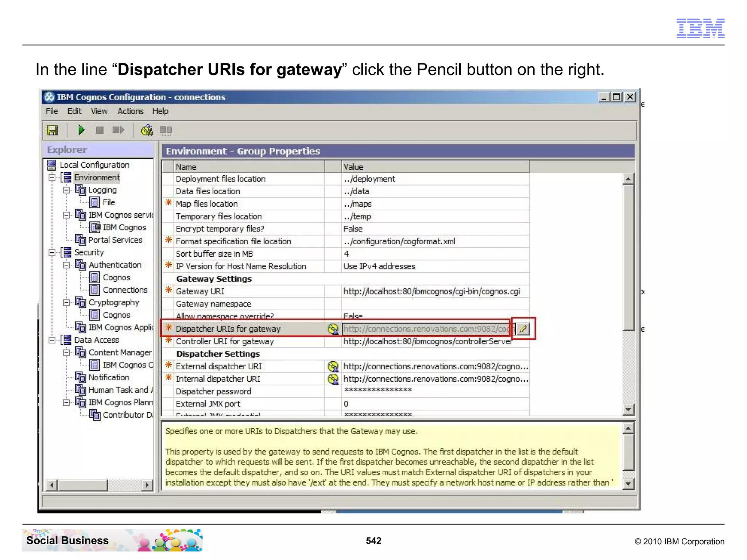Click the icon beside External dispatcher URI

click(333, 366)
